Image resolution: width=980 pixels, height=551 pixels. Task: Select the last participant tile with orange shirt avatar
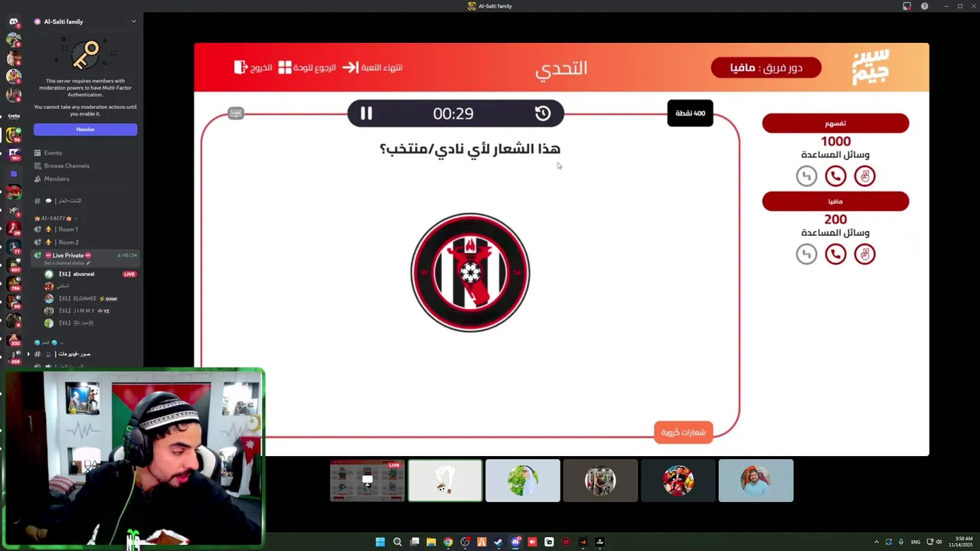coord(756,481)
